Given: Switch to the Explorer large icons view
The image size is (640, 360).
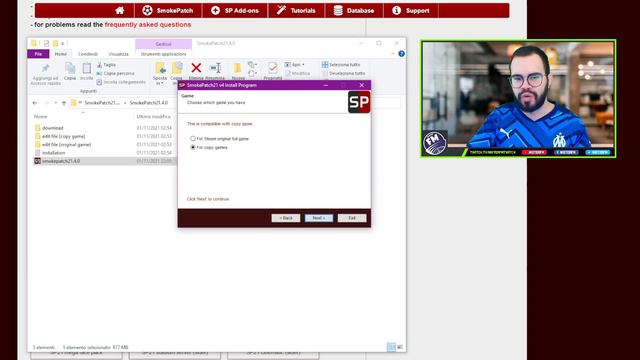Looking at the screenshot, I should coord(400,347).
